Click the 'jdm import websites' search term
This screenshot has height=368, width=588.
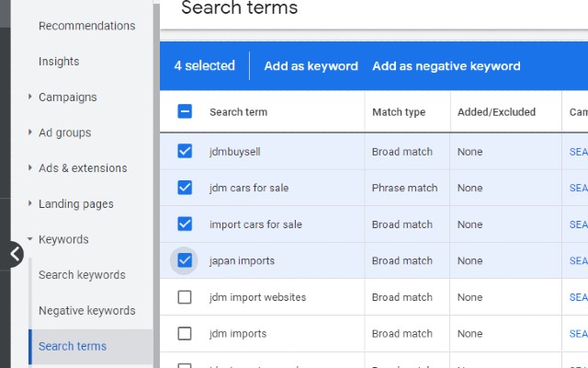(x=257, y=297)
